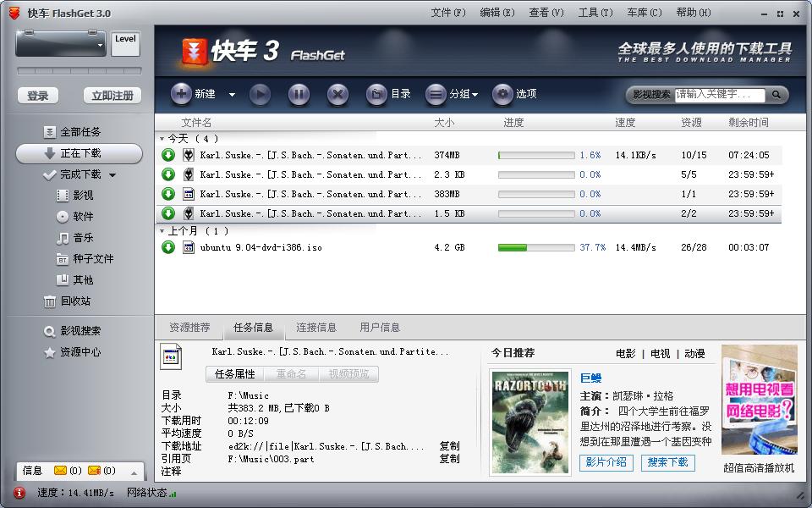Open the 工具(T) menu
812x508 pixels.
(x=595, y=13)
